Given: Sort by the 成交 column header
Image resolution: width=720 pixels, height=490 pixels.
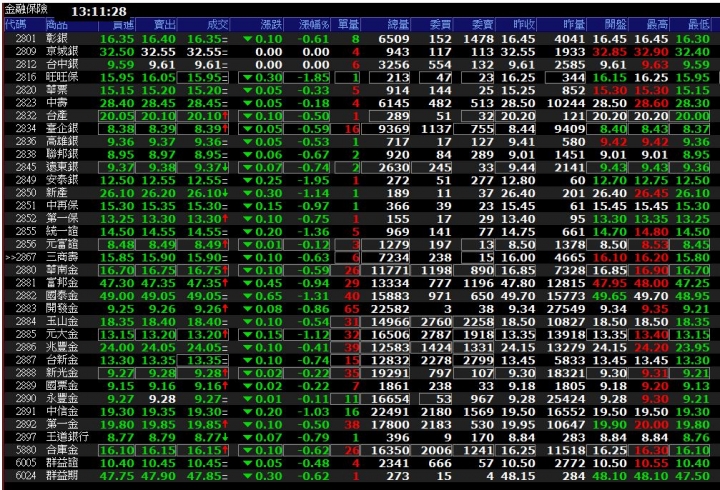Looking at the screenshot, I should [218, 24].
